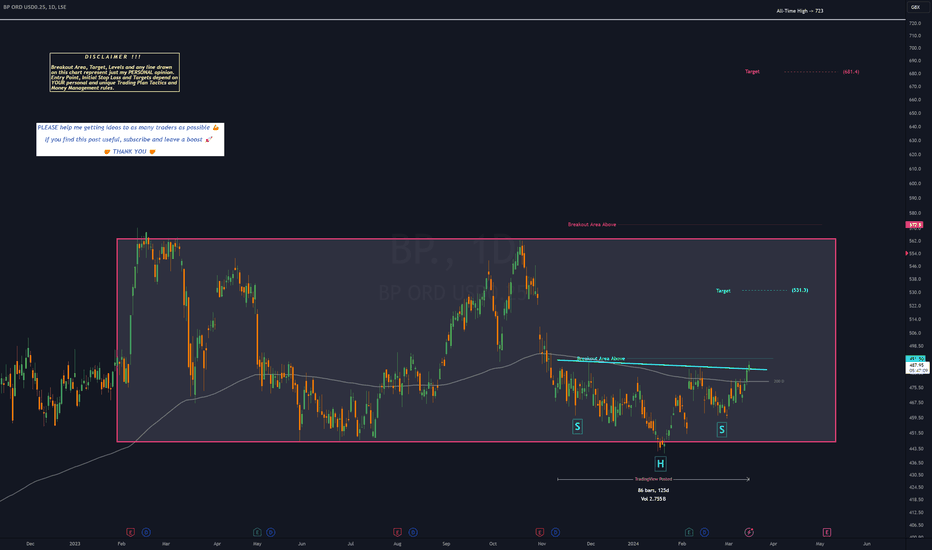Image resolution: width=932 pixels, height=550 pixels.
Task: Select the DISCLAIMER text box
Action: (x=115, y=73)
